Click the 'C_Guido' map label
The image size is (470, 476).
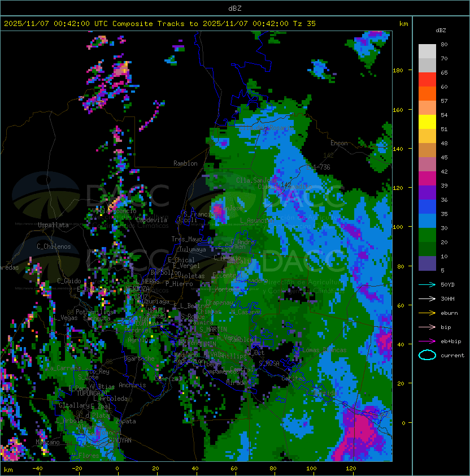point(69,281)
